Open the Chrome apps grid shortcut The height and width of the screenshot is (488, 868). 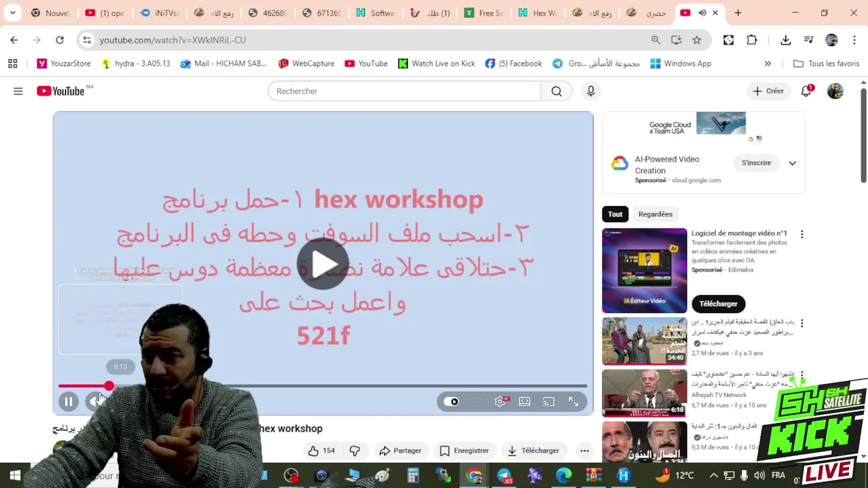point(12,64)
